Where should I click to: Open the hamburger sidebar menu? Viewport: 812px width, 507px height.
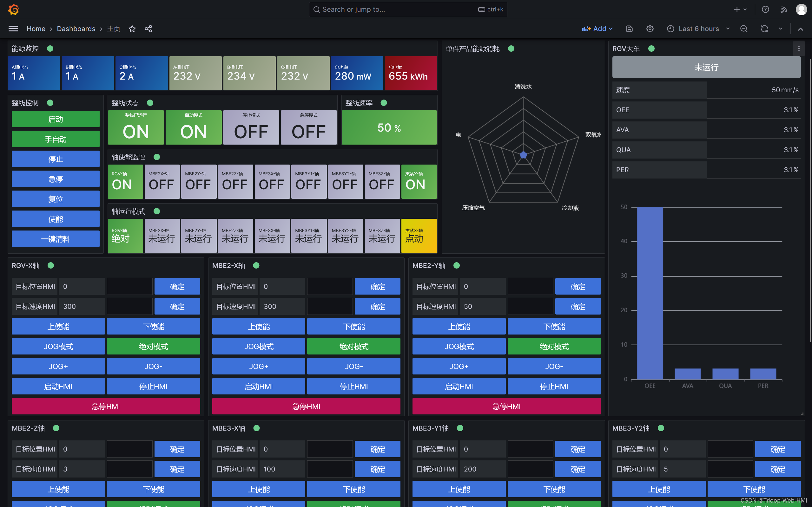pos(13,29)
